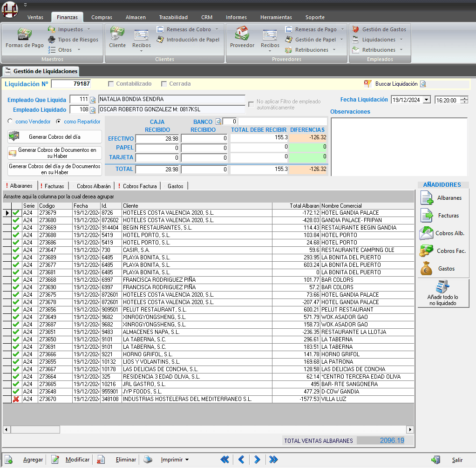This screenshot has height=468, width=476.
Task: Toggle the Contabilizado checkbox
Action: coord(111,84)
